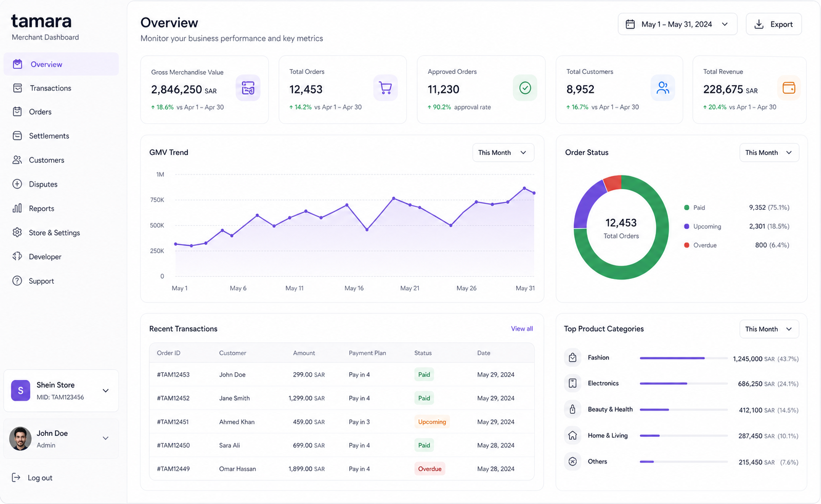The height and width of the screenshot is (504, 821).
Task: Click the Total Customers people icon
Action: (x=662, y=88)
